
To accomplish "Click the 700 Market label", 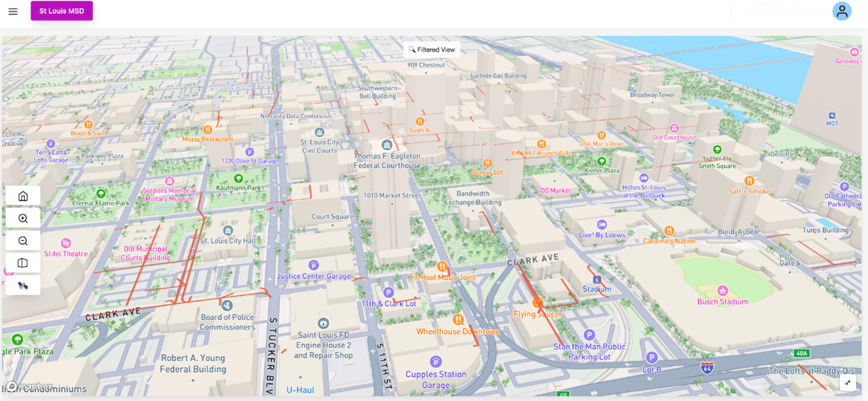I will coord(555,190).
